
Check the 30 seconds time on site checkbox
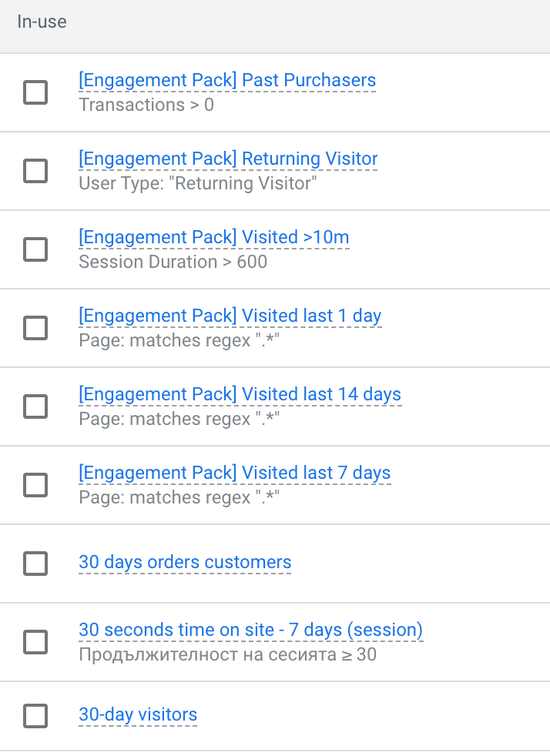coord(35,642)
